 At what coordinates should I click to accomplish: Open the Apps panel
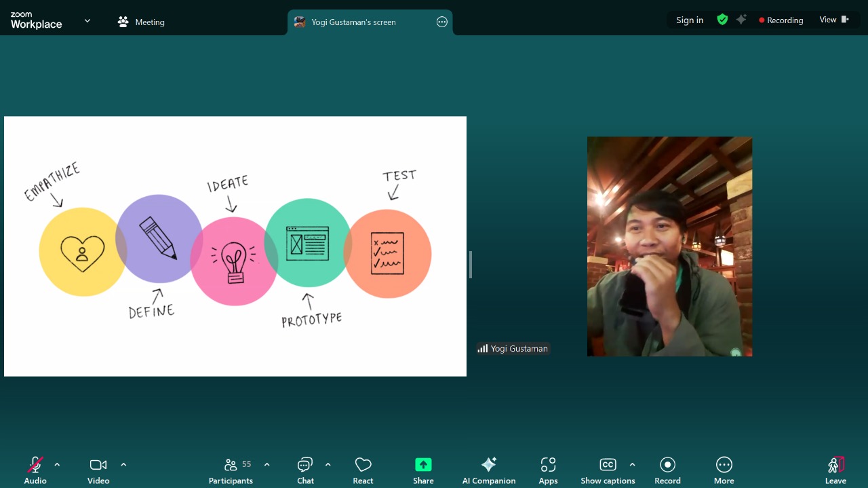click(548, 470)
